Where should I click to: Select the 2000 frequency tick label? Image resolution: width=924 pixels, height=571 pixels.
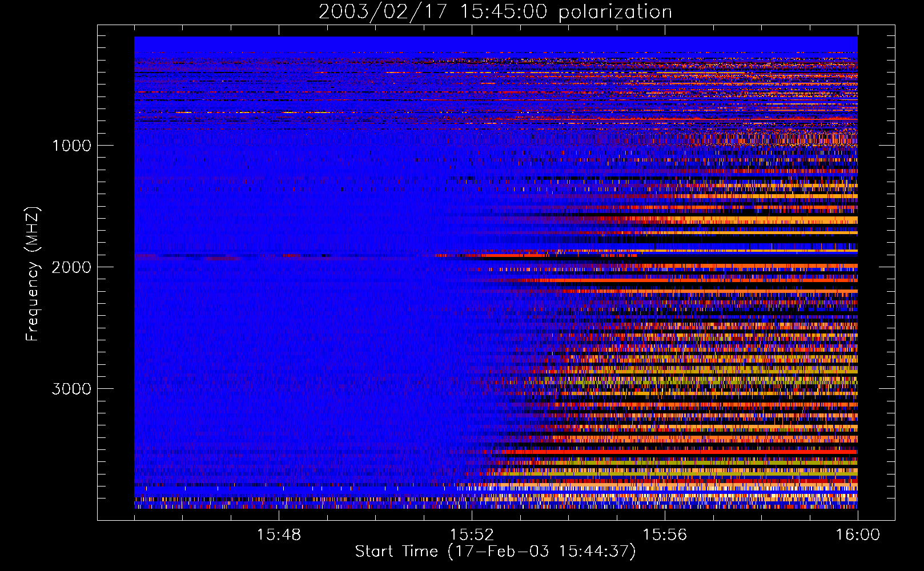pyautogui.click(x=71, y=267)
